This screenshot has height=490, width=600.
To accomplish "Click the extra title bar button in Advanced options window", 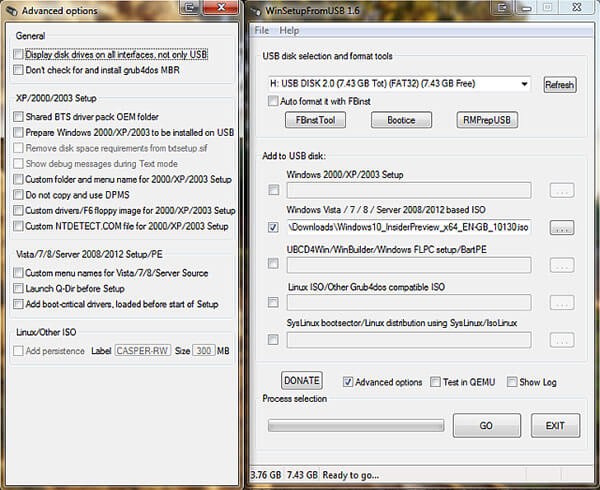I will pyautogui.click(x=189, y=7).
